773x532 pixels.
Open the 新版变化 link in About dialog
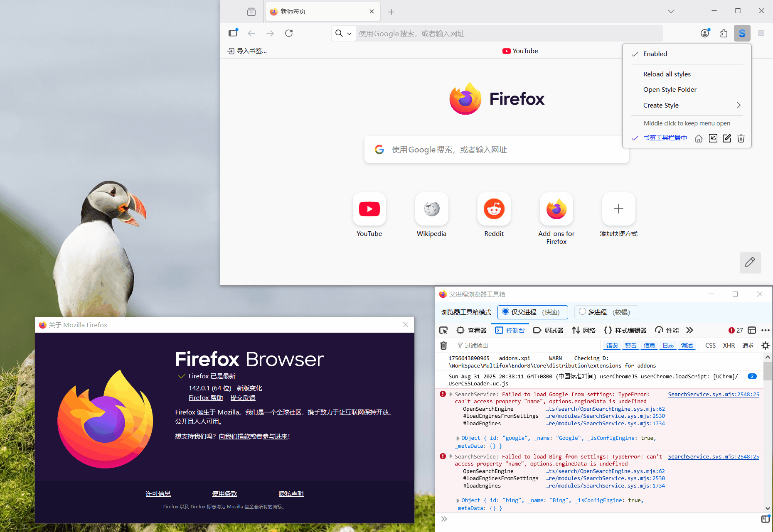pos(249,388)
